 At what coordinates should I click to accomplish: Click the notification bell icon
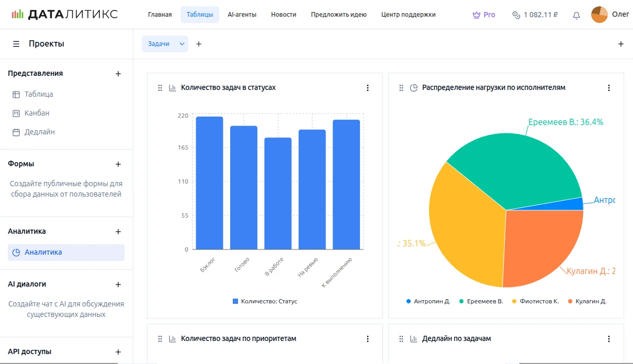(577, 15)
